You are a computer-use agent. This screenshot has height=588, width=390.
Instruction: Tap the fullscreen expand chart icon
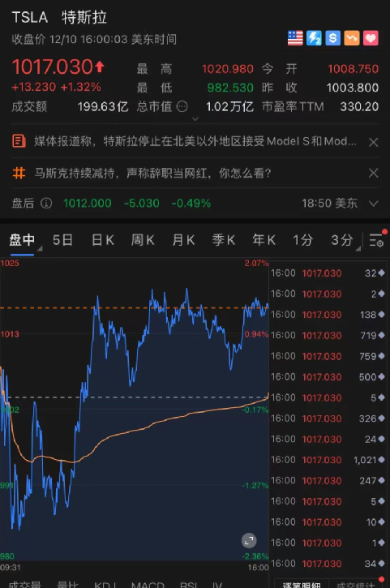249,540
